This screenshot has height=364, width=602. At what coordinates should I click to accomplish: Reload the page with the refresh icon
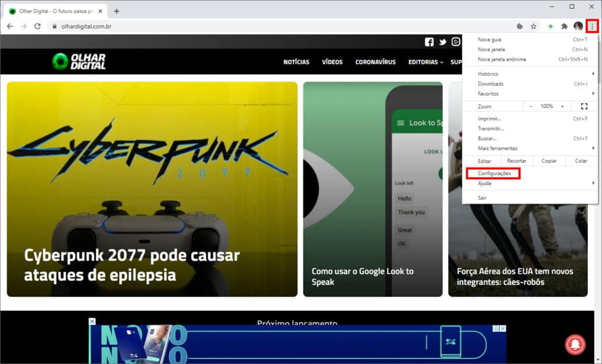point(37,26)
